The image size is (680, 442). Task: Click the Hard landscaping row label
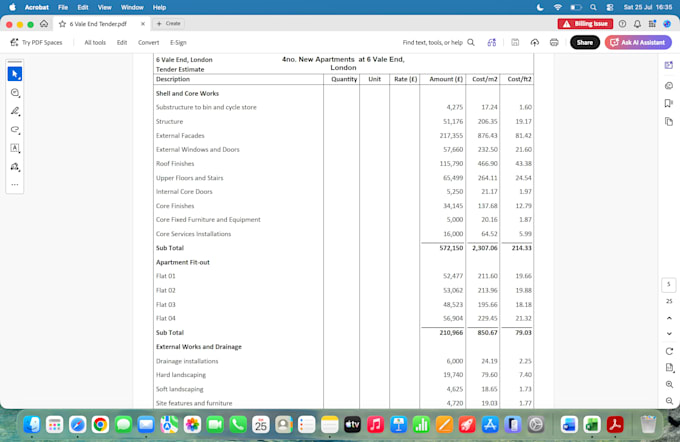click(181, 375)
